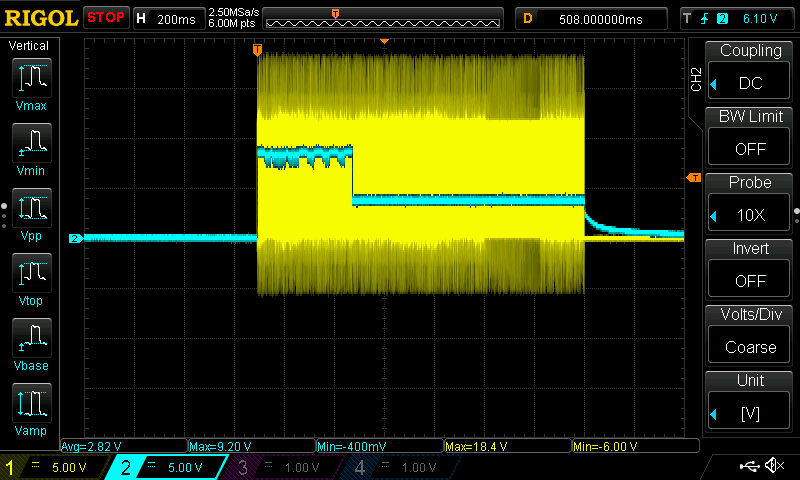Select the Vamp measurement icon
The width and height of the screenshot is (800, 480).
pos(32,403)
